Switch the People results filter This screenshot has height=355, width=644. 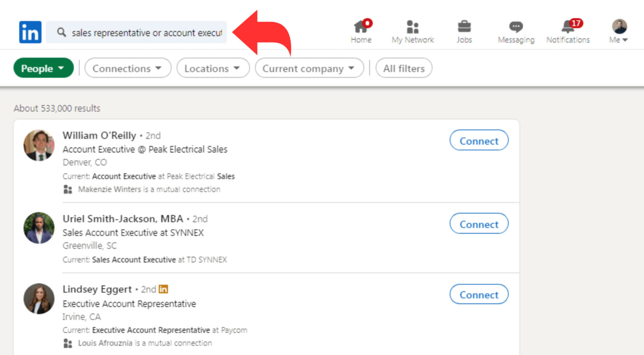[43, 68]
